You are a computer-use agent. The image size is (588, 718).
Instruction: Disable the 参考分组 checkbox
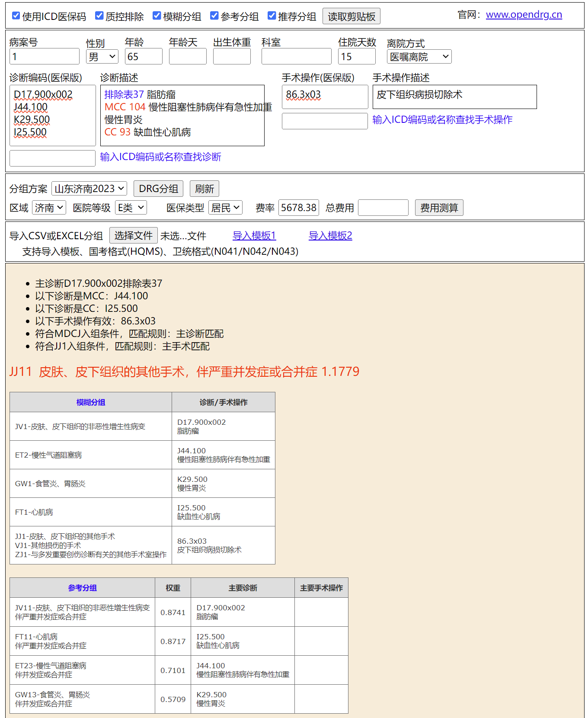(x=214, y=16)
